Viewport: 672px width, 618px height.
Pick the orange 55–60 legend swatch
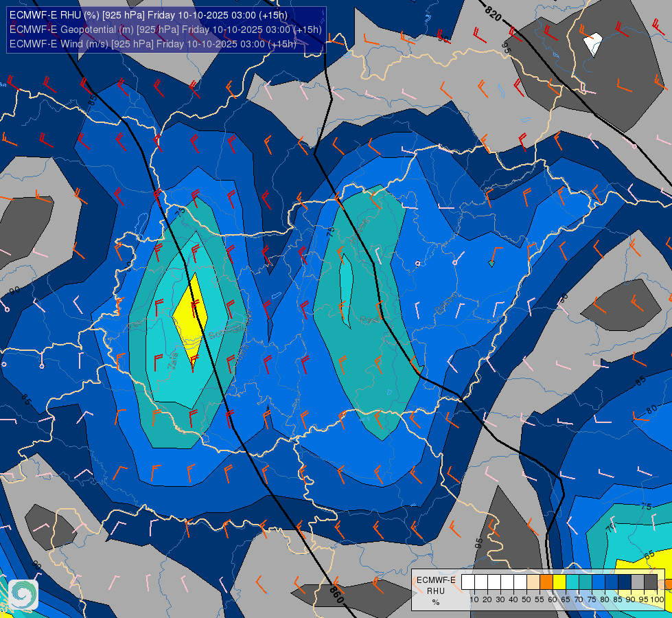(x=546, y=582)
